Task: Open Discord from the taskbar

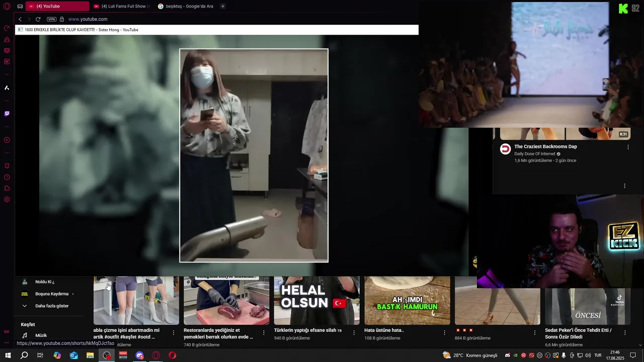Action: coord(140,355)
